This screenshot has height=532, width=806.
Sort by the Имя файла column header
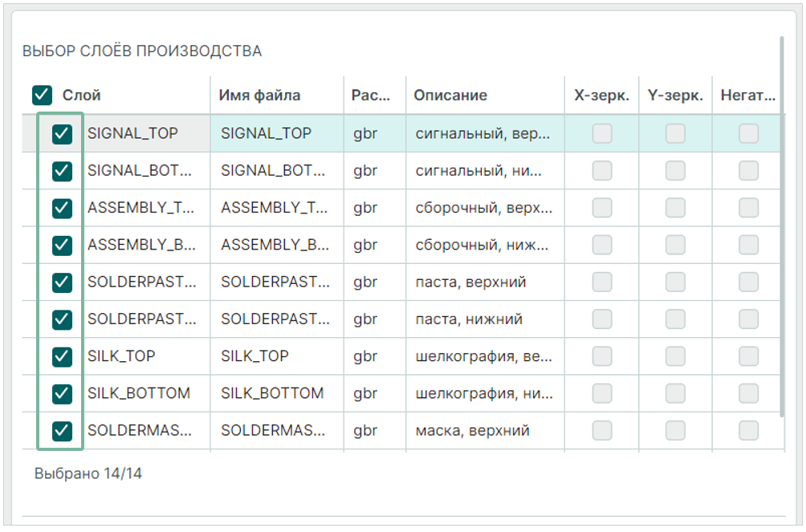(x=259, y=95)
